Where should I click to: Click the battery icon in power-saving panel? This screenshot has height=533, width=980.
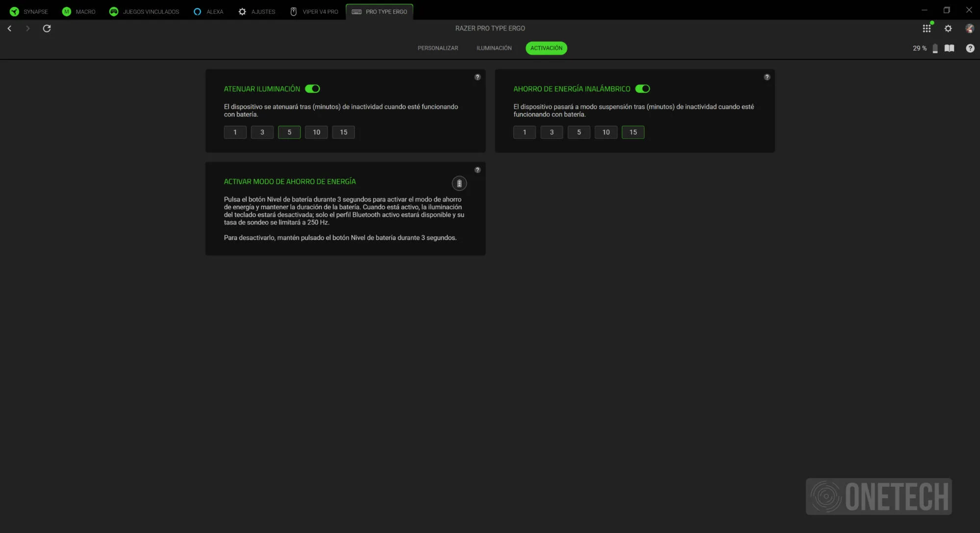click(x=459, y=183)
